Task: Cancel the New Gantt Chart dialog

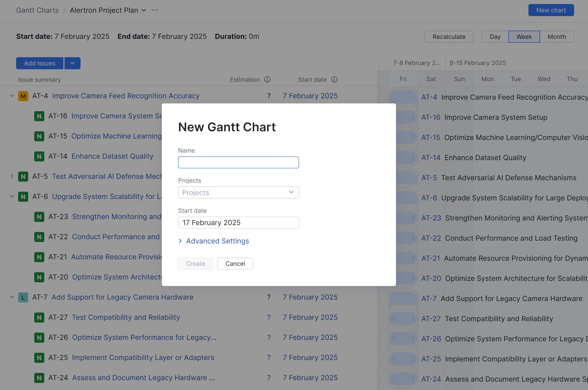Action: (235, 264)
